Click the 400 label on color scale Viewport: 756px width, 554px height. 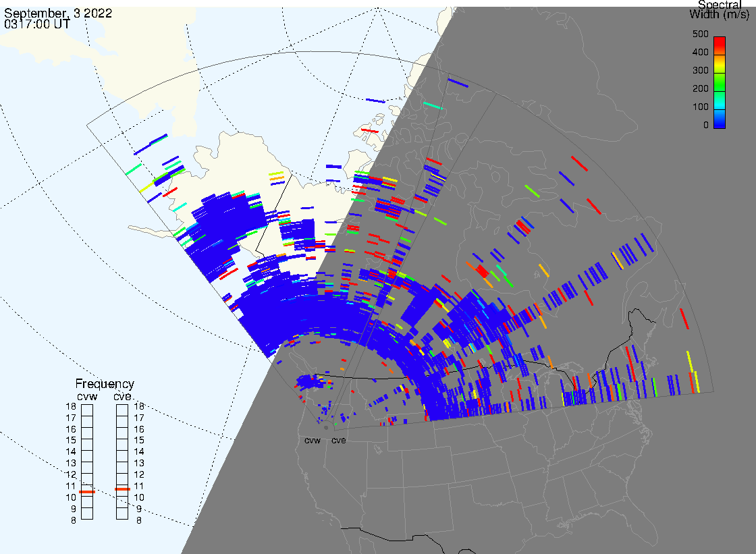point(700,52)
